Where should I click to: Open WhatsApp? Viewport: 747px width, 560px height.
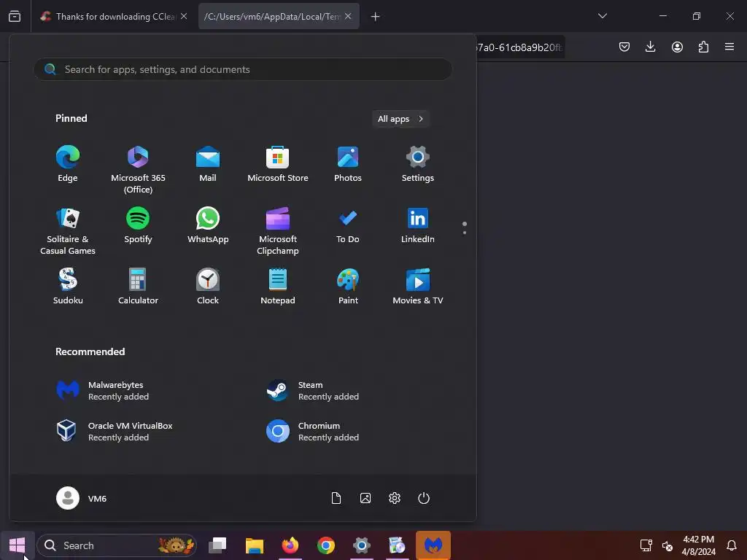208,226
